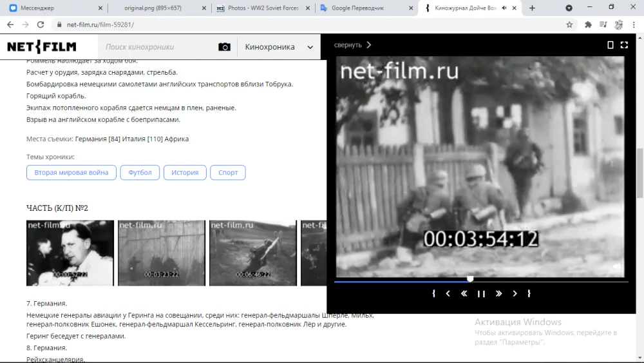Fast-forward with the double right arrows
644x363 pixels.
point(498,293)
